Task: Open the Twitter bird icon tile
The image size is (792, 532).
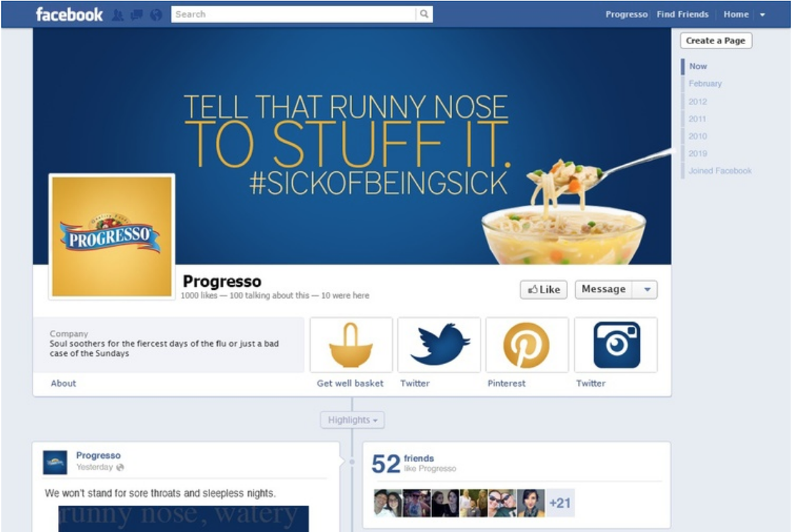Action: [439, 345]
